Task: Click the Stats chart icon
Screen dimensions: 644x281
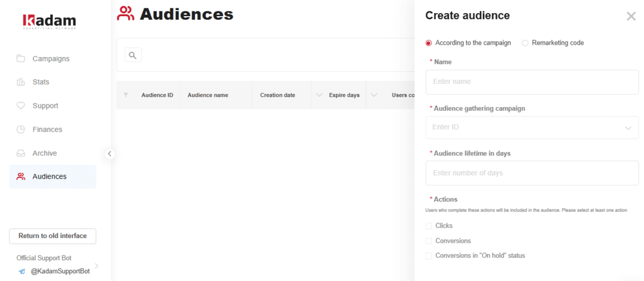Action: pos(21,82)
